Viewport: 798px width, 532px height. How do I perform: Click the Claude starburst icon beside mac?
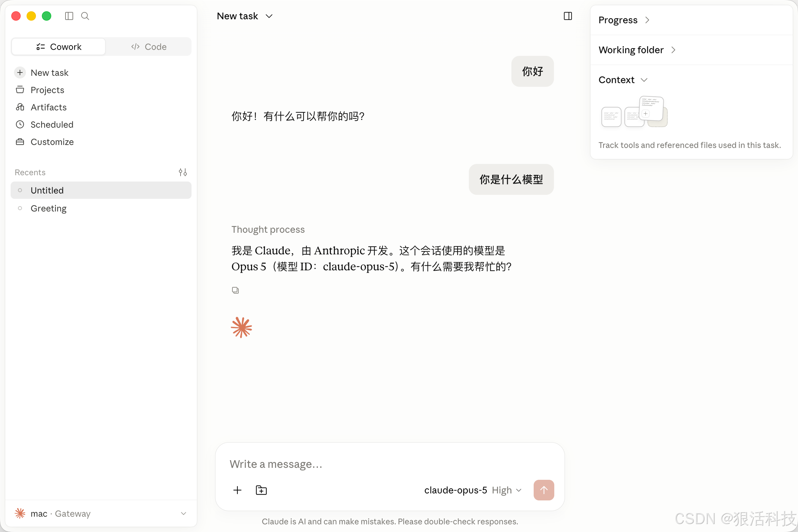click(20, 513)
